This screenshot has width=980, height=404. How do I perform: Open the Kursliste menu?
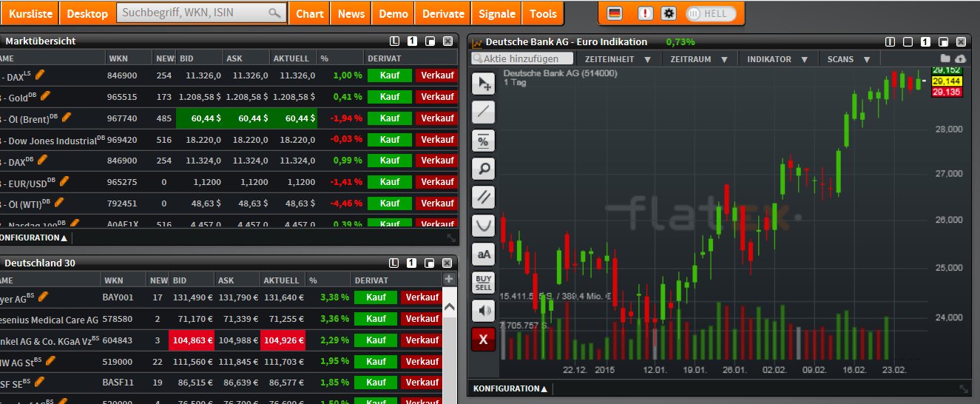point(28,13)
